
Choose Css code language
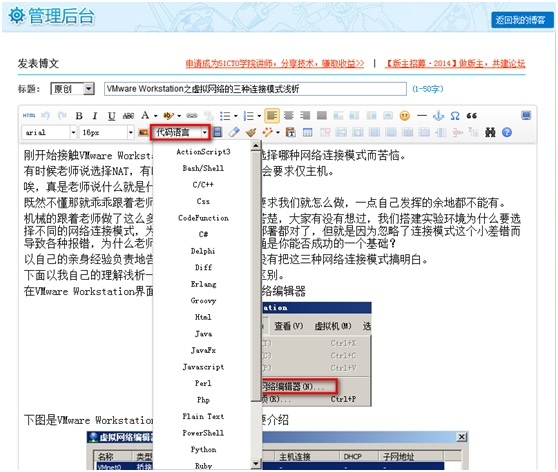tap(203, 201)
